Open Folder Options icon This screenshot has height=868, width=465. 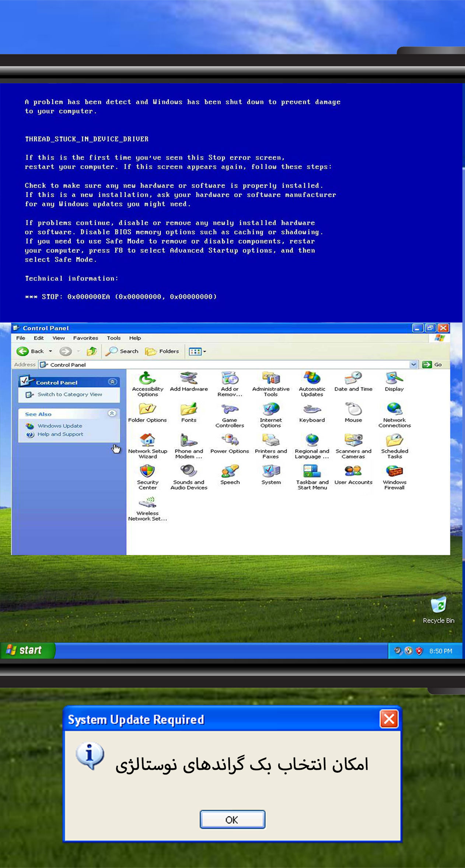(x=147, y=412)
